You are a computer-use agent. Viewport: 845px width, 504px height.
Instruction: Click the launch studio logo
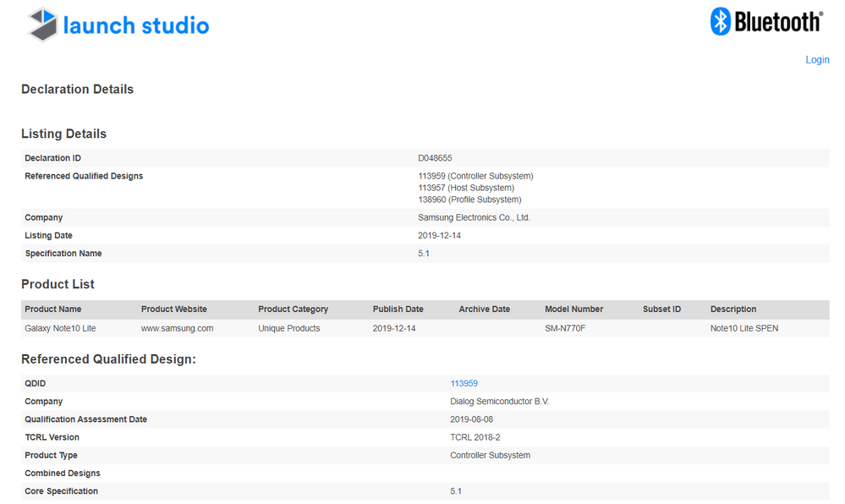tap(118, 25)
